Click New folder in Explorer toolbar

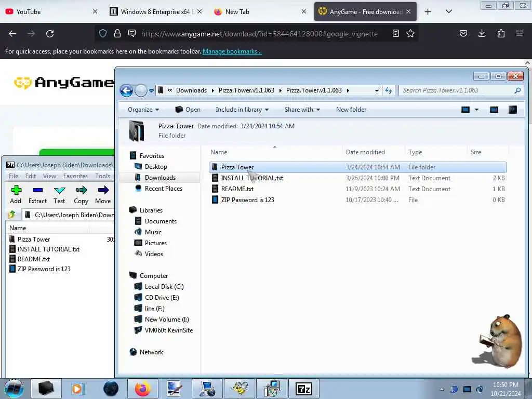pyautogui.click(x=351, y=110)
